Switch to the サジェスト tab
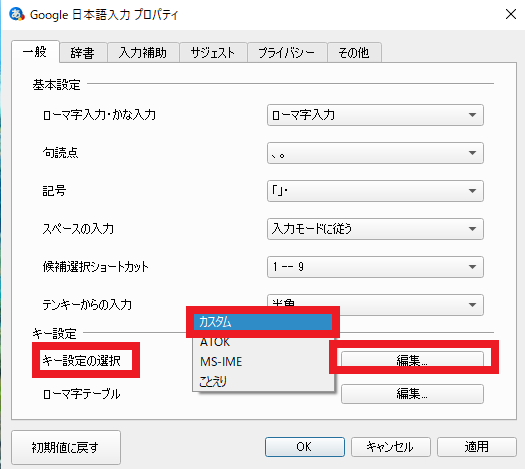525x469 pixels. [213, 53]
